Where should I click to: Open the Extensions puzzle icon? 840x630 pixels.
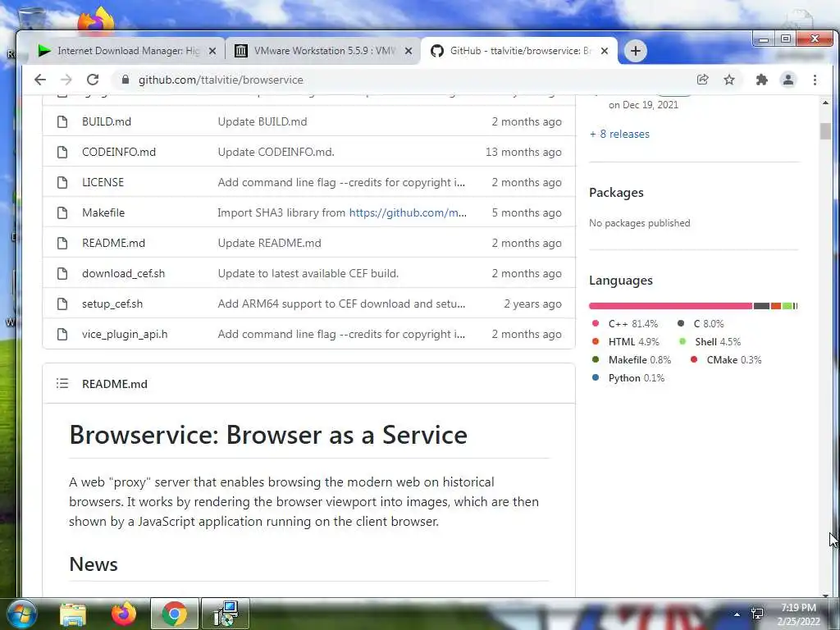[x=761, y=80]
